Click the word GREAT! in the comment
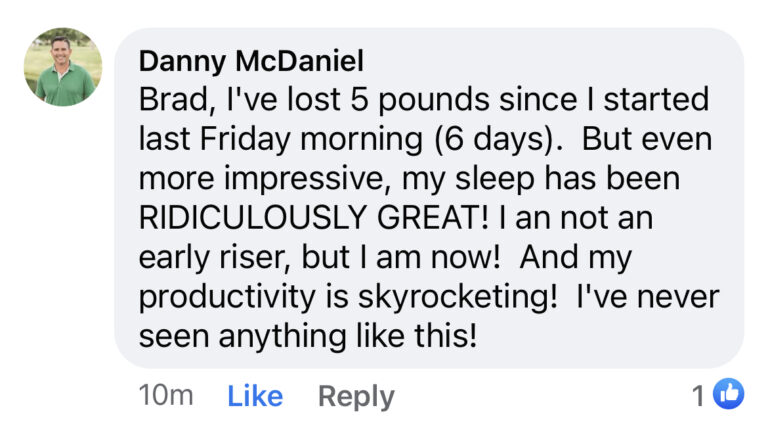This screenshot has width=768, height=435. coord(433,218)
